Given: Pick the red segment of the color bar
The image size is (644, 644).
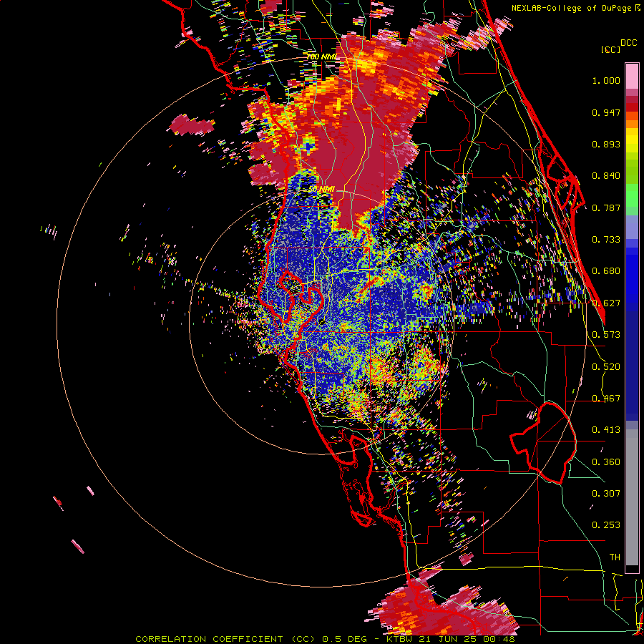Looking at the screenshot, I should click(x=632, y=107).
